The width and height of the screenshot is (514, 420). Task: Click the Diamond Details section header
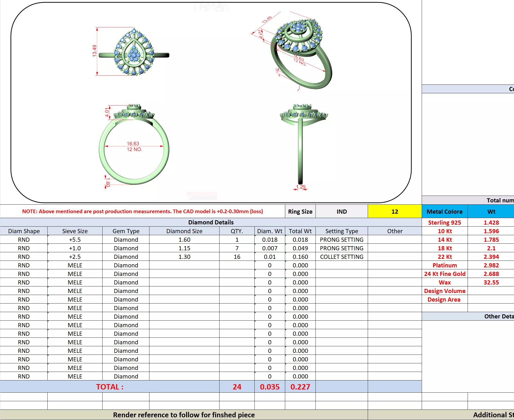click(211, 222)
